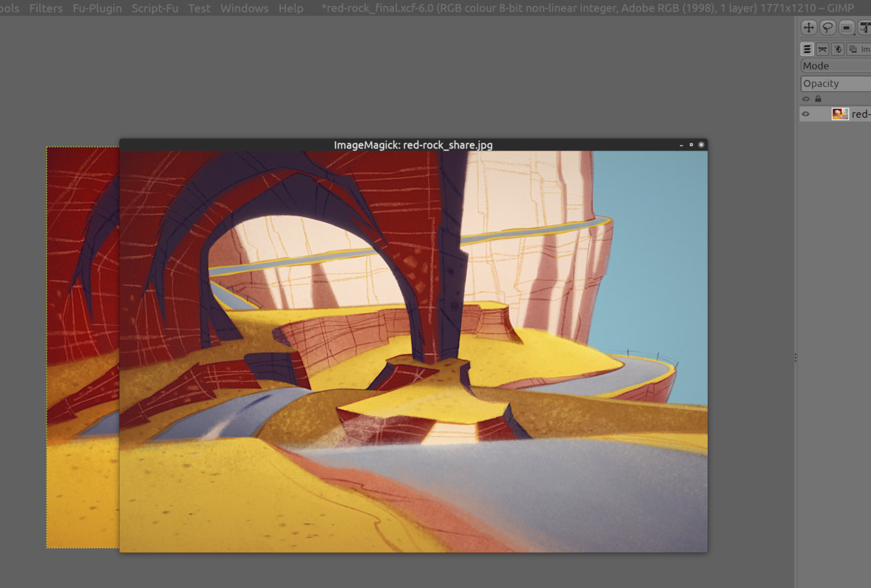
Task: Click the layer Opacity slider
Action: pyautogui.click(x=836, y=84)
